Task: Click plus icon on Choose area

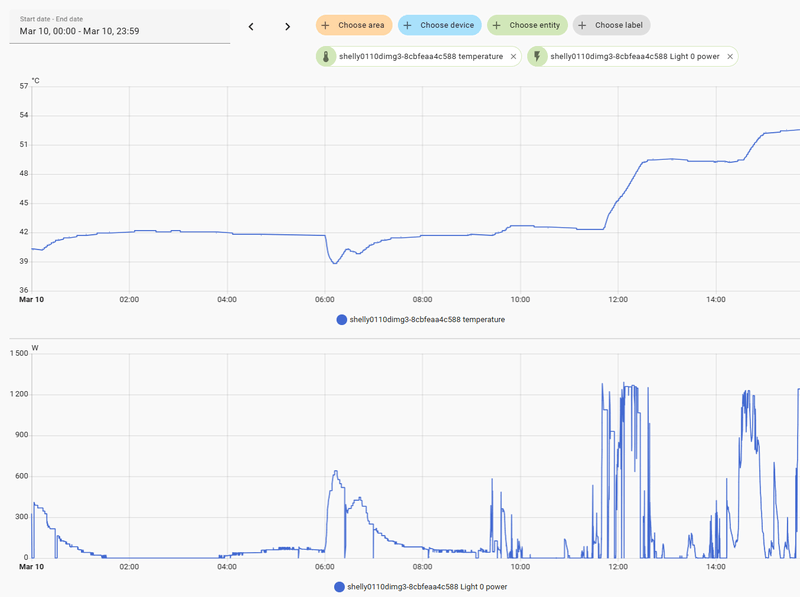Action: pyautogui.click(x=326, y=25)
